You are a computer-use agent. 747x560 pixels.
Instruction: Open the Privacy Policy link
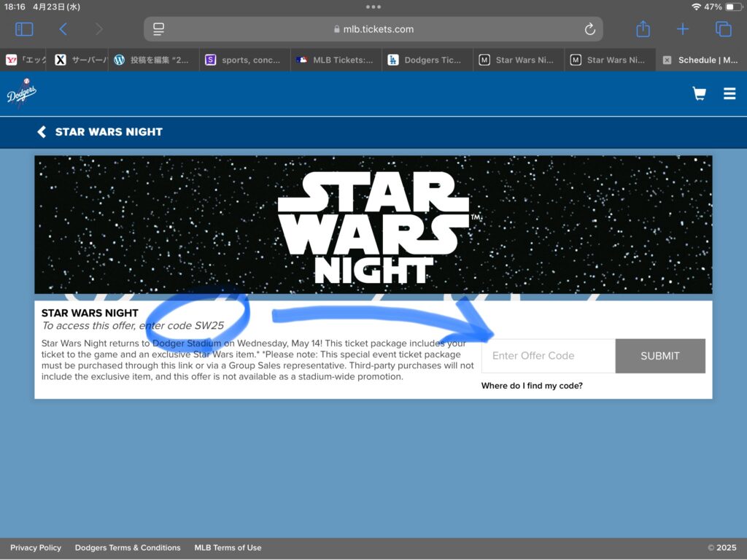[x=36, y=548]
